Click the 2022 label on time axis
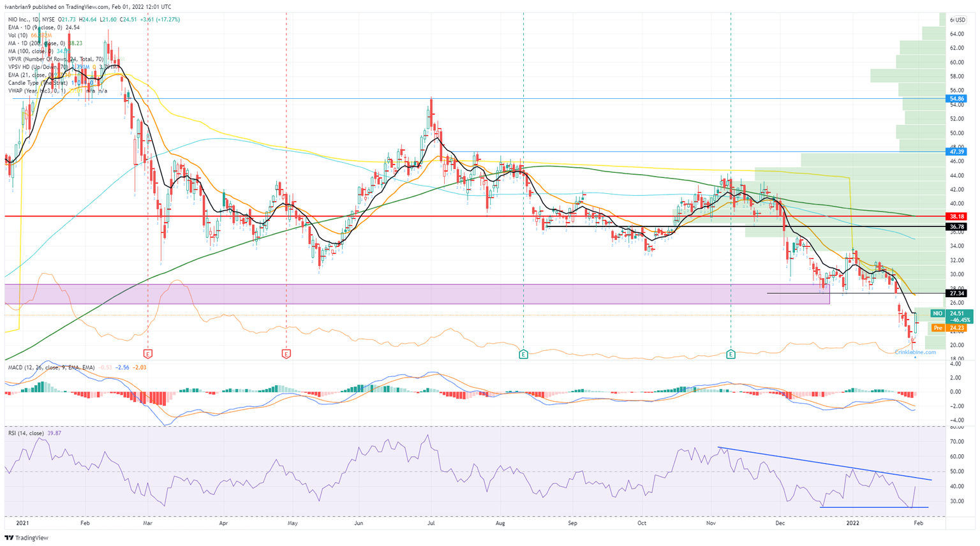 [852, 523]
